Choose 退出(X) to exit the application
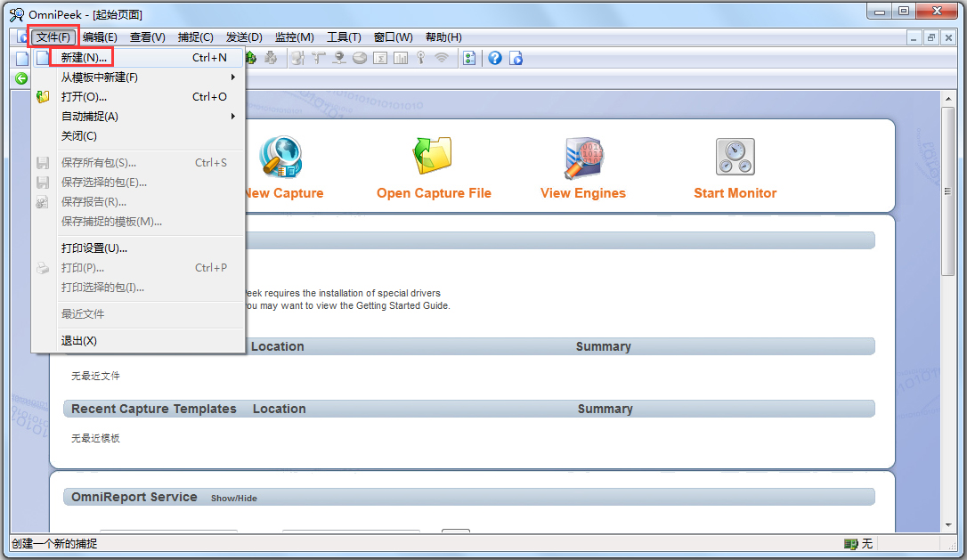 tap(78, 341)
